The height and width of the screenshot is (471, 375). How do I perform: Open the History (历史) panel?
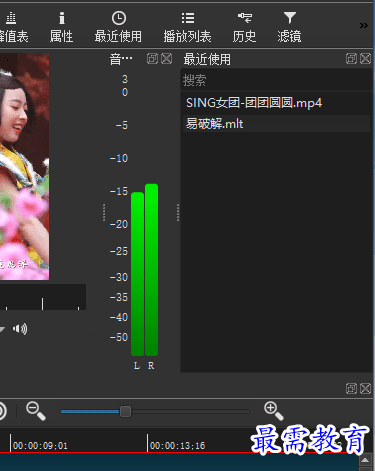point(245,27)
